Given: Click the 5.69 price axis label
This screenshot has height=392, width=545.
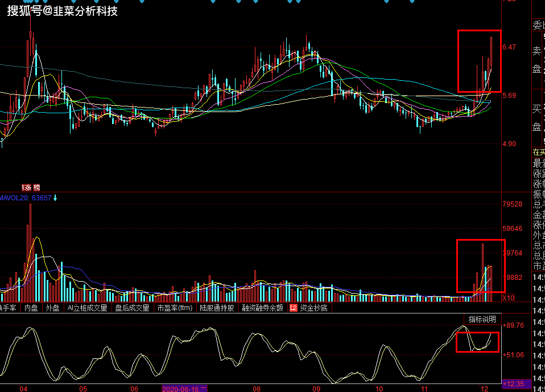Looking at the screenshot, I should [509, 95].
